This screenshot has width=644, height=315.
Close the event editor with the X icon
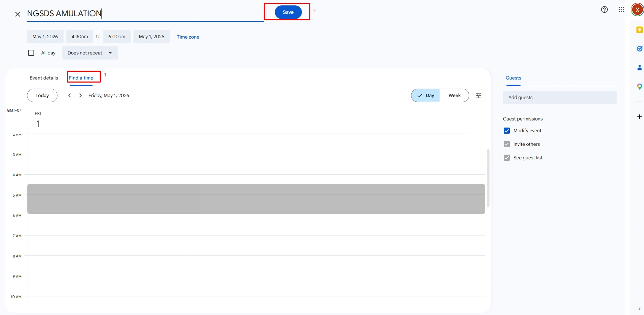pos(18,14)
